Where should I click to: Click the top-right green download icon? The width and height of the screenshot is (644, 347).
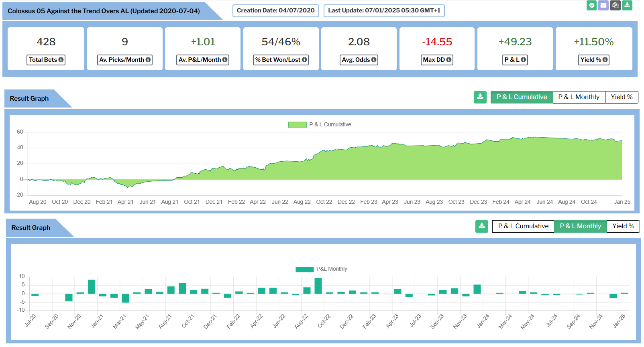click(627, 6)
